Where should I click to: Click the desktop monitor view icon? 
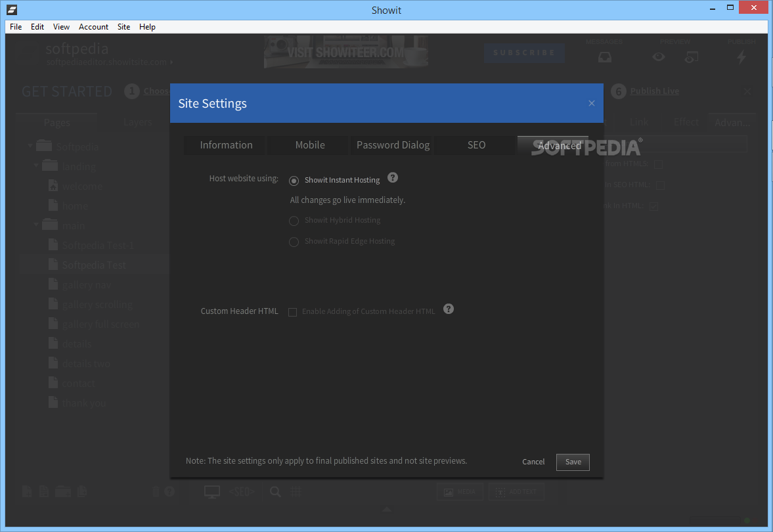tap(212, 491)
